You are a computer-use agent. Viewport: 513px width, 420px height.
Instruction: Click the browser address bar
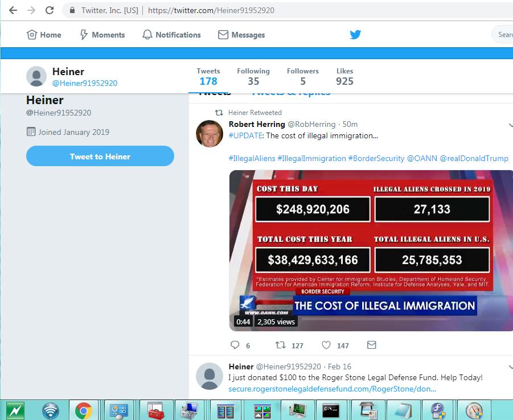171,10
